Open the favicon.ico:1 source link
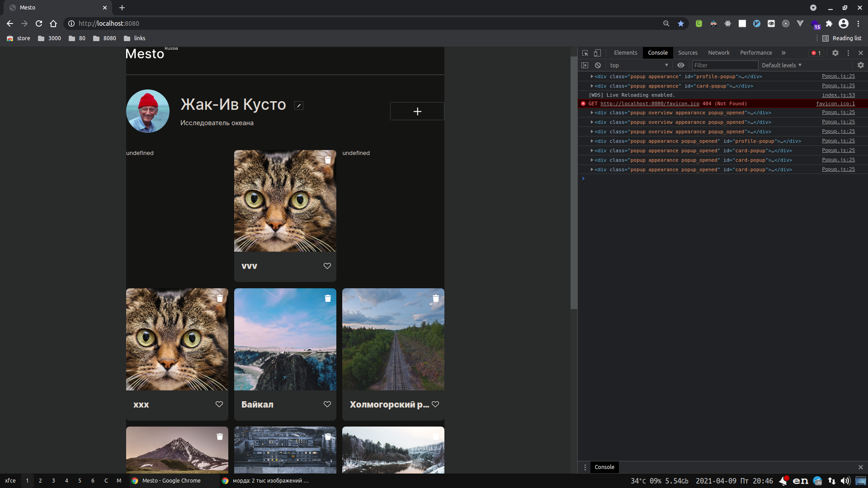The width and height of the screenshot is (868, 488). point(835,103)
